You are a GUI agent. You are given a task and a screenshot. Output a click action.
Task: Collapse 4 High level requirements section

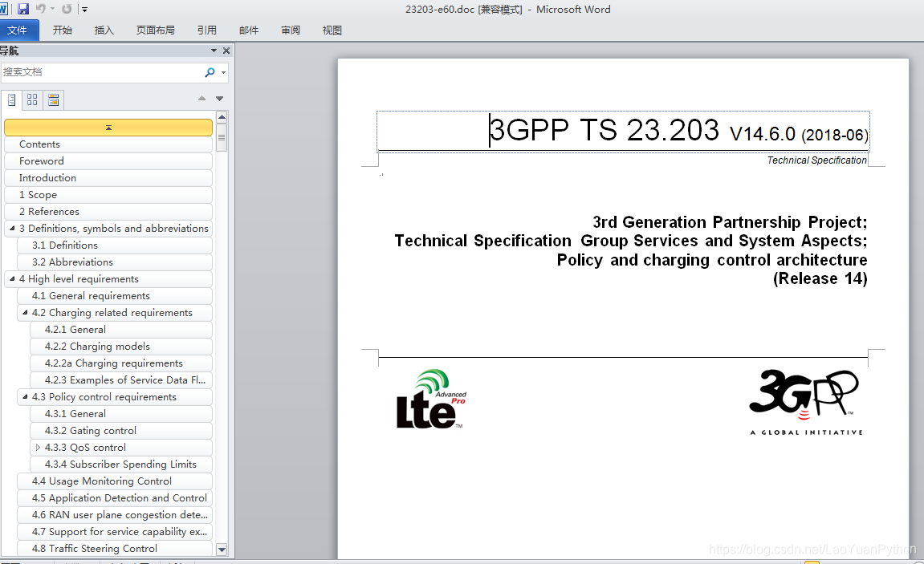point(12,278)
